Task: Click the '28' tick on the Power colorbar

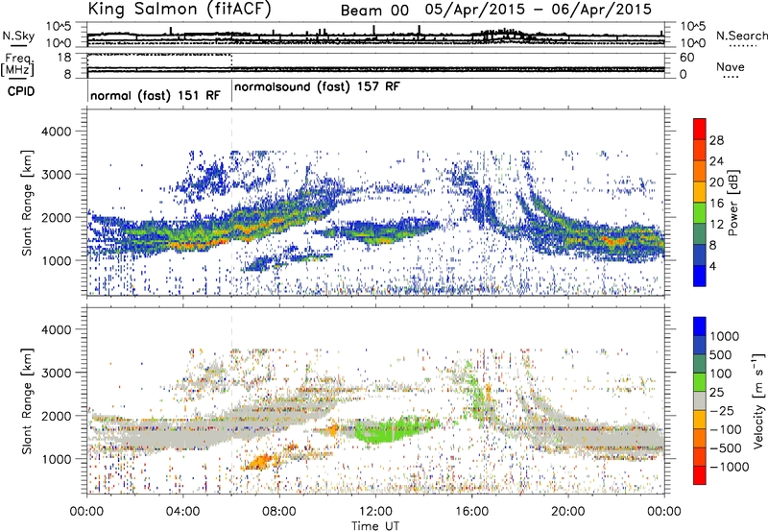Action: [x=716, y=140]
